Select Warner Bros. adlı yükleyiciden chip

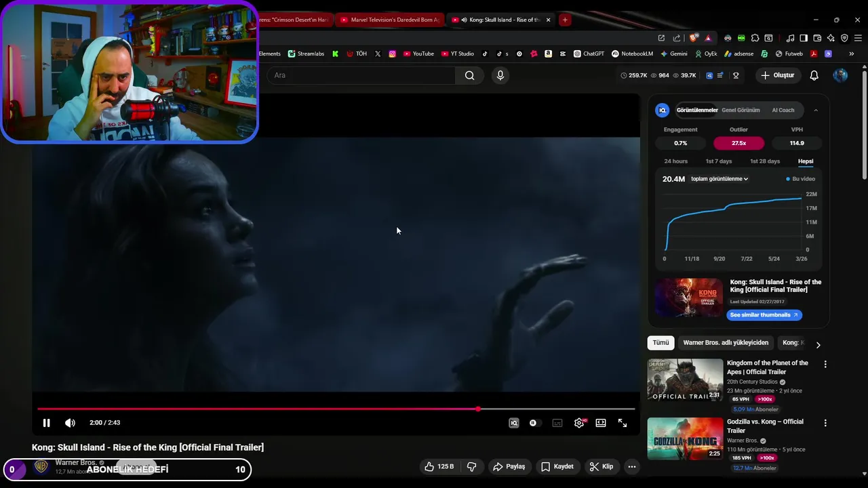coord(726,343)
